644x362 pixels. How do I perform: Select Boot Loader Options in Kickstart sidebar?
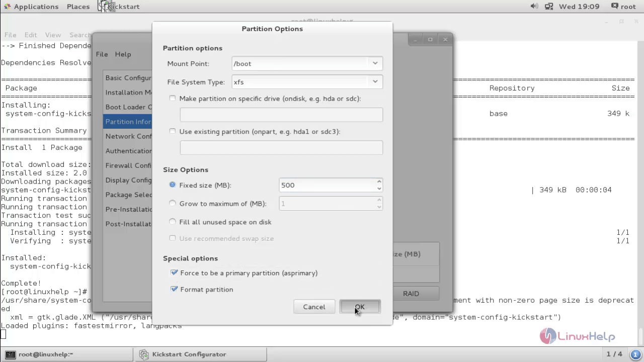click(x=128, y=107)
